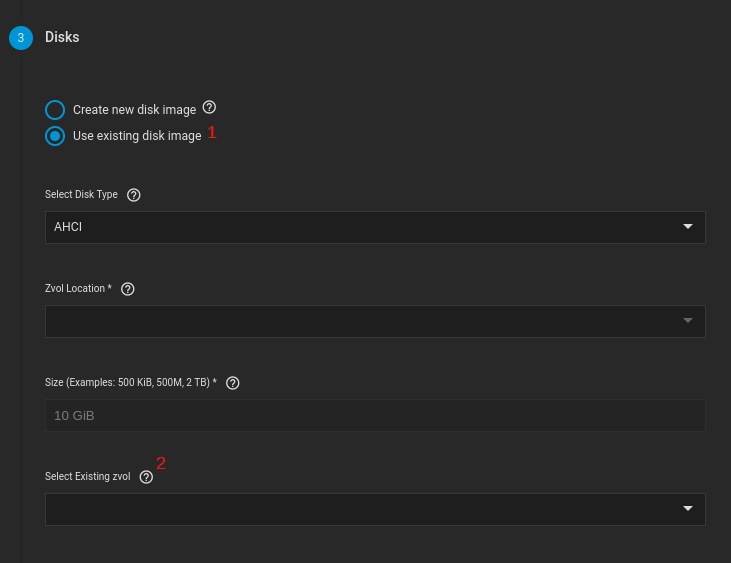Click the "Use existing disk image" label text
The image size is (731, 563).
coord(137,136)
